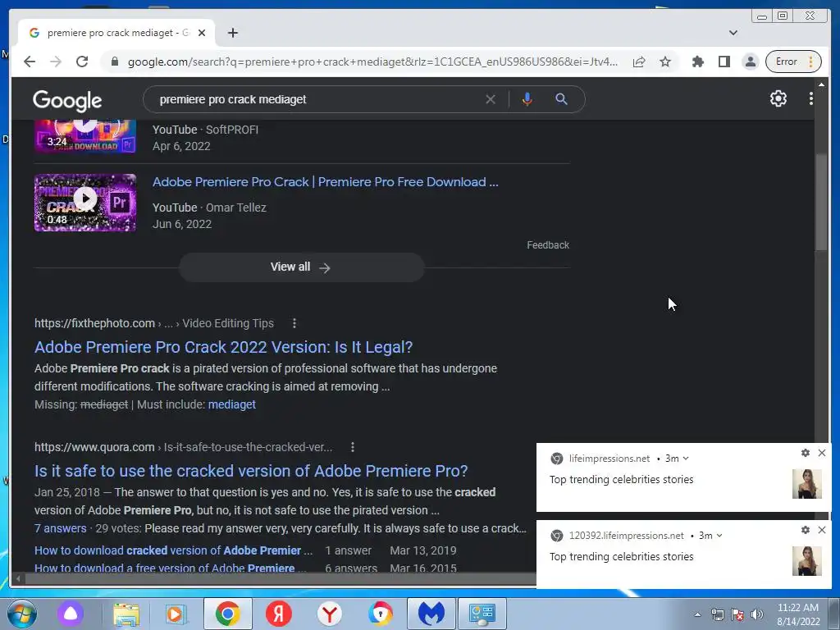This screenshot has height=630, width=840.
Task: Open Google apps dots menu
Action: [x=810, y=98]
